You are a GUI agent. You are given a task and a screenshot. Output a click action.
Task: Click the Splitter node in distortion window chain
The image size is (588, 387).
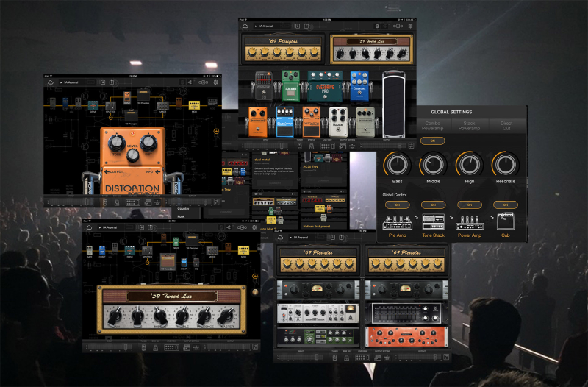tap(111, 106)
